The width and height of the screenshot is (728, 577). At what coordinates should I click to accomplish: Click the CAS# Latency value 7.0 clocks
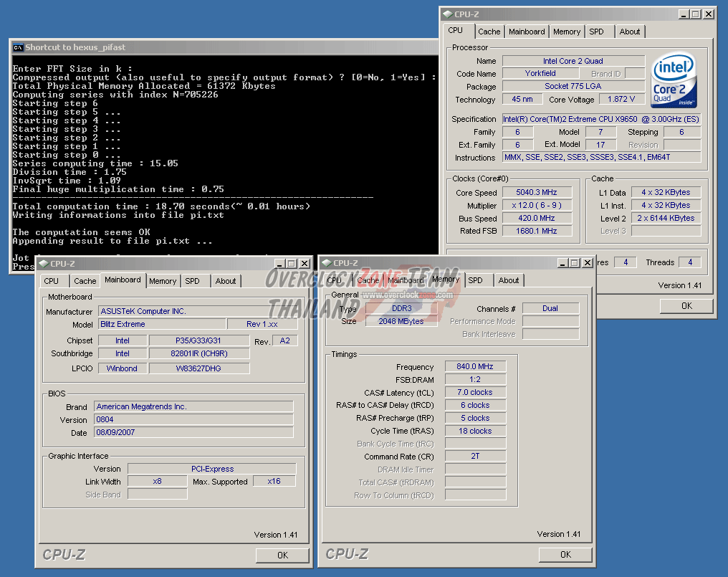pos(476,392)
